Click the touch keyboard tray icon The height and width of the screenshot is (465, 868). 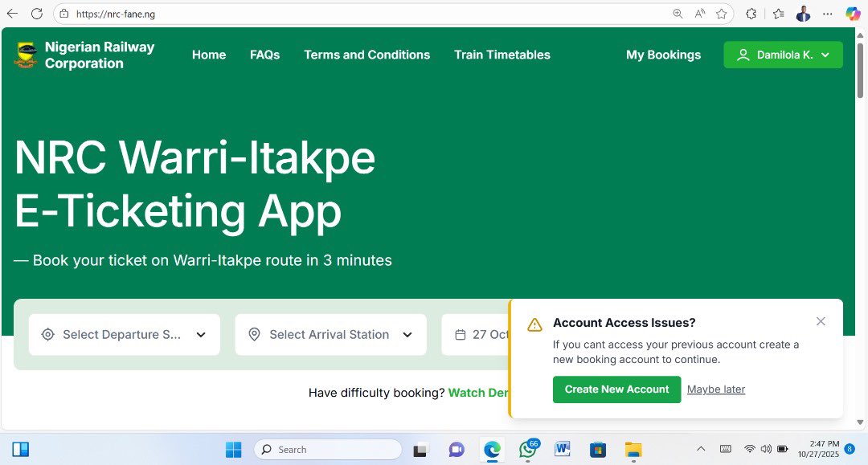[x=725, y=449]
